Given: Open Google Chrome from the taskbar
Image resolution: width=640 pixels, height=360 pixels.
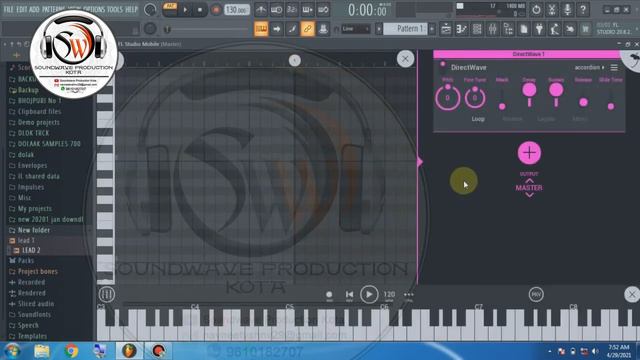Looking at the screenshot, I should point(71,351).
